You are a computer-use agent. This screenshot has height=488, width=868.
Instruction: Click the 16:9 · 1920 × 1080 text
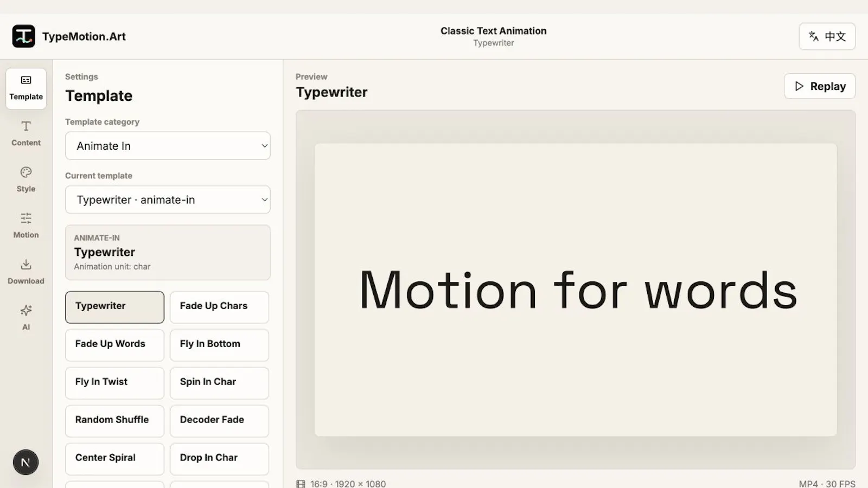[x=348, y=484]
